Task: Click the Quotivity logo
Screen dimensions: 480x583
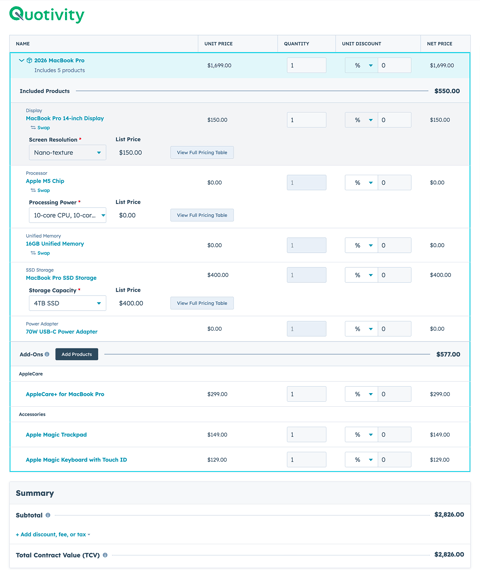Action: click(47, 15)
